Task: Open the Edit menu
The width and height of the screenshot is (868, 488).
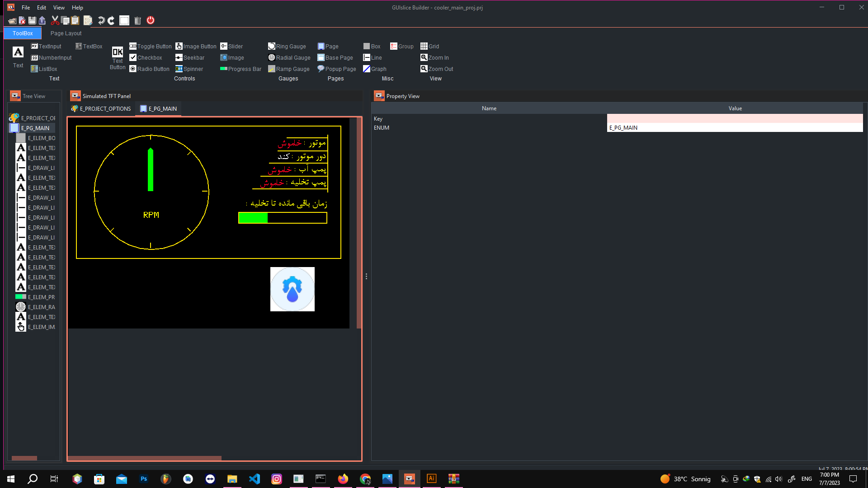Action: point(41,7)
